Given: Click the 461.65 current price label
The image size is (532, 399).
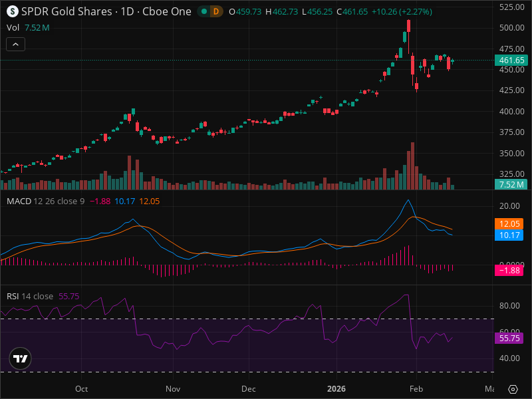Looking at the screenshot, I should point(511,60).
